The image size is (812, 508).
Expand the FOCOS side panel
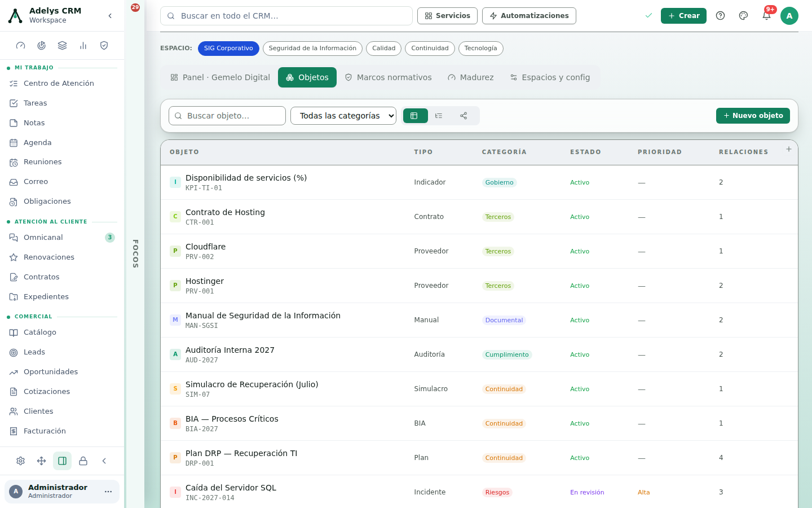(x=135, y=254)
